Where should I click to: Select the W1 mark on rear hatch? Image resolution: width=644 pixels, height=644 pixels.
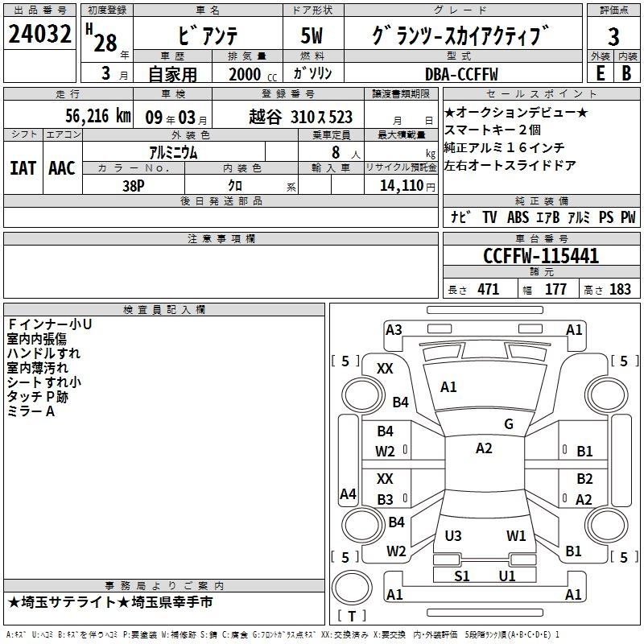tap(516, 535)
